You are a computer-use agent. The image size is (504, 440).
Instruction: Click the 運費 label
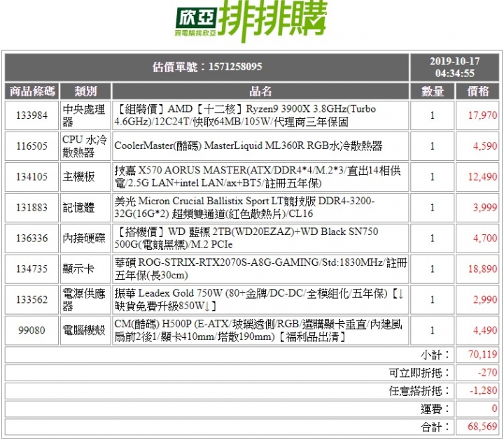(x=435, y=409)
